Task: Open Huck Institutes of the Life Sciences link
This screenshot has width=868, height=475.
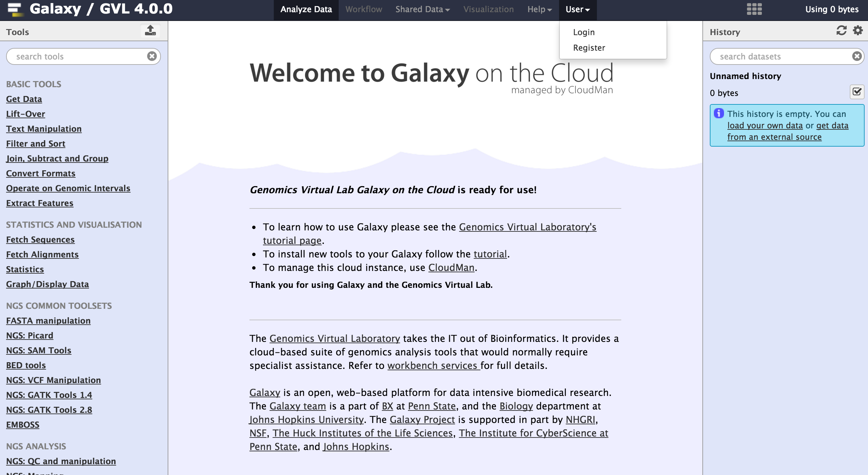Action: (x=363, y=433)
